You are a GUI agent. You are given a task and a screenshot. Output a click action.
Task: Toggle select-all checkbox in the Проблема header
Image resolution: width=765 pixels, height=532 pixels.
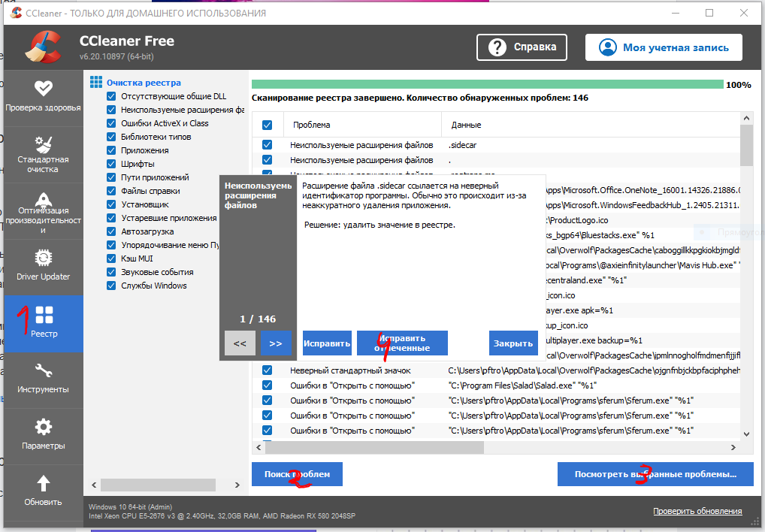(267, 125)
